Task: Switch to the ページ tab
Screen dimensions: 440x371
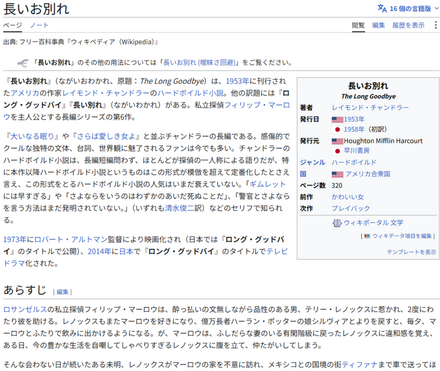Action: pos(13,25)
